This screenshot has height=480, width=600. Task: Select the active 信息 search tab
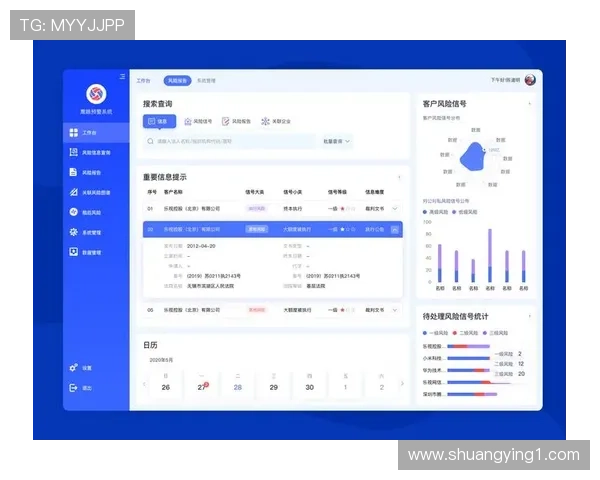160,121
